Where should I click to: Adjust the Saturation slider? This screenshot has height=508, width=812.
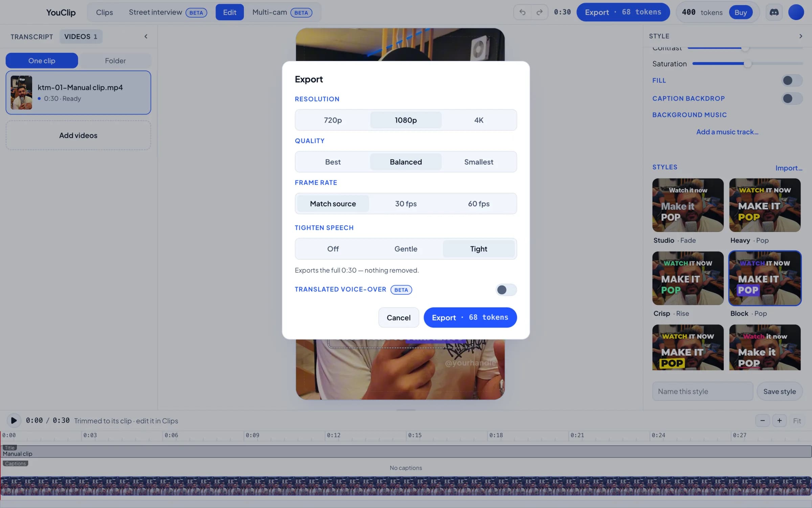tap(747, 64)
